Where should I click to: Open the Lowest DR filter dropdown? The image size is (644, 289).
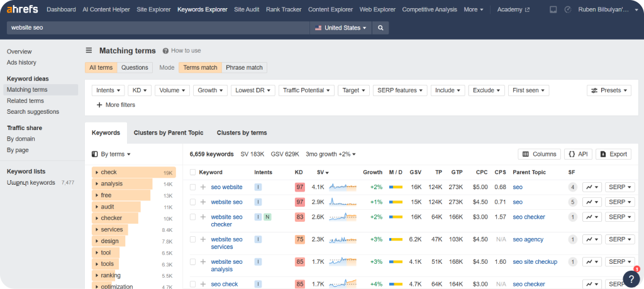click(253, 90)
